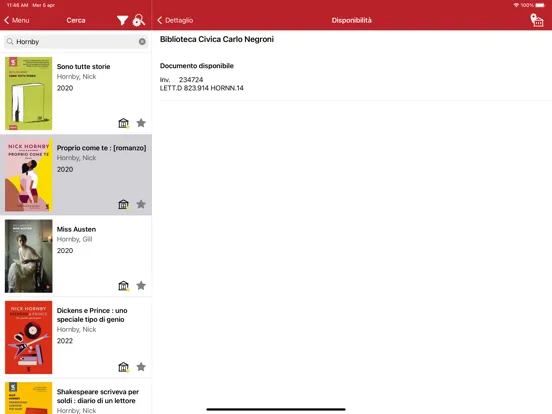Go back to Menu
Image resolution: width=552 pixels, height=414 pixels.
(x=17, y=20)
